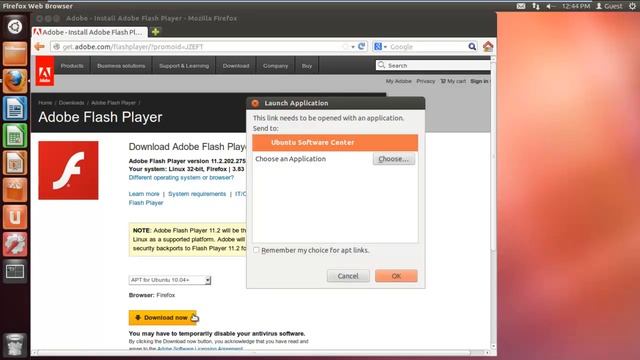The width and height of the screenshot is (640, 360).
Task: Reload the page with the refresh icon
Action: point(362,47)
